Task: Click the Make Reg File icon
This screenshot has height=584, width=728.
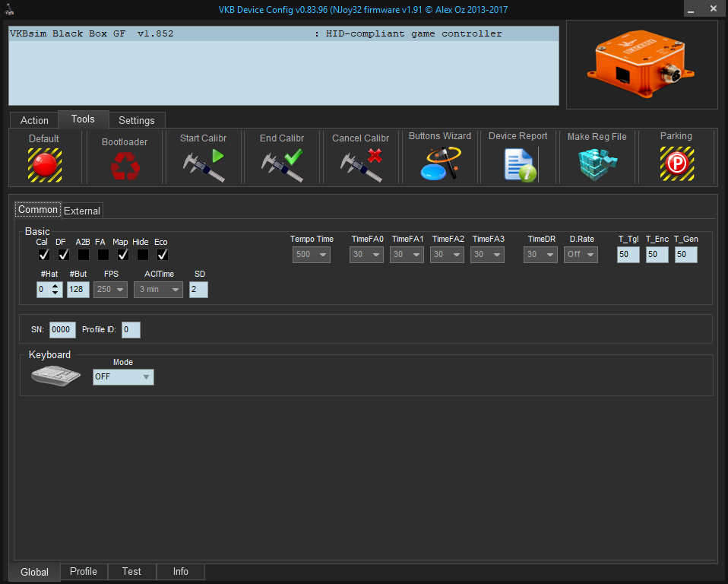Action: point(597,164)
